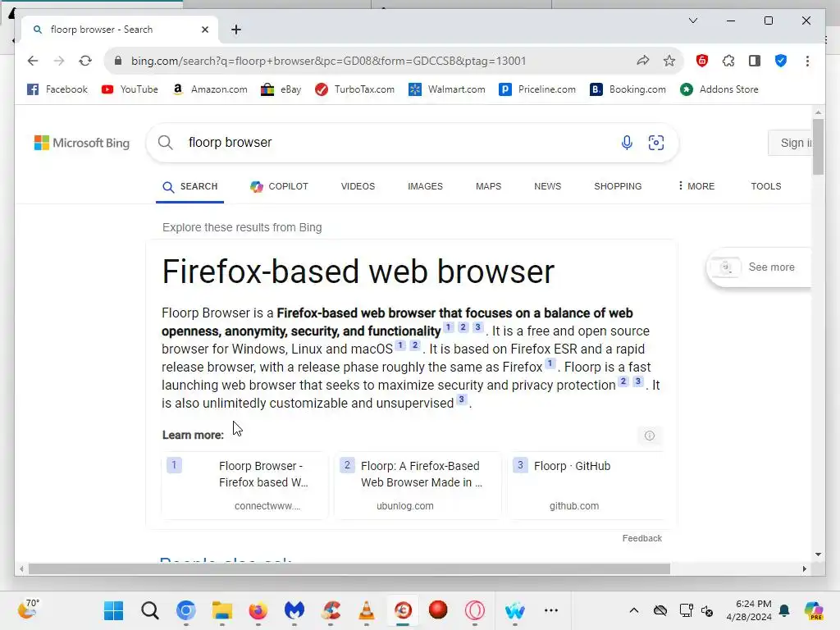
Task: Open the TOOLS option
Action: click(766, 186)
